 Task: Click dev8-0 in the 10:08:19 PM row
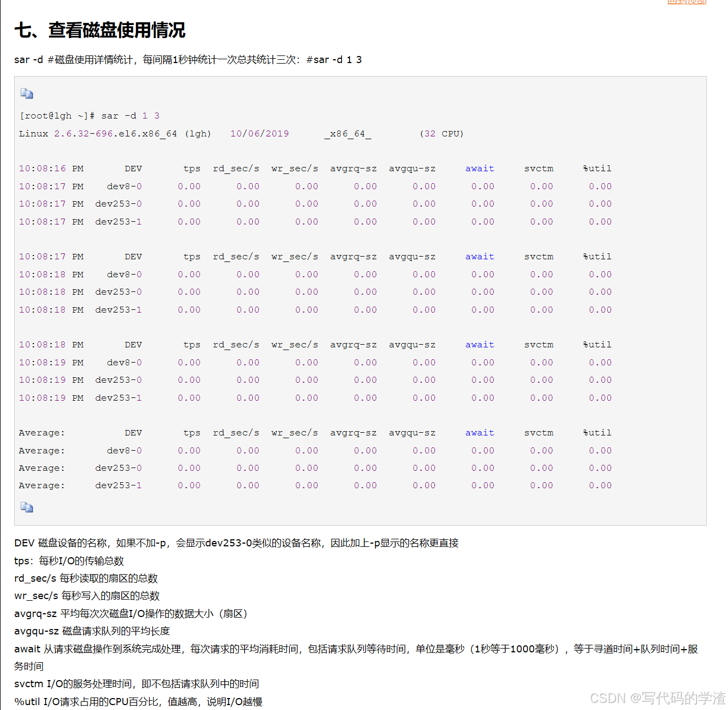coord(125,363)
